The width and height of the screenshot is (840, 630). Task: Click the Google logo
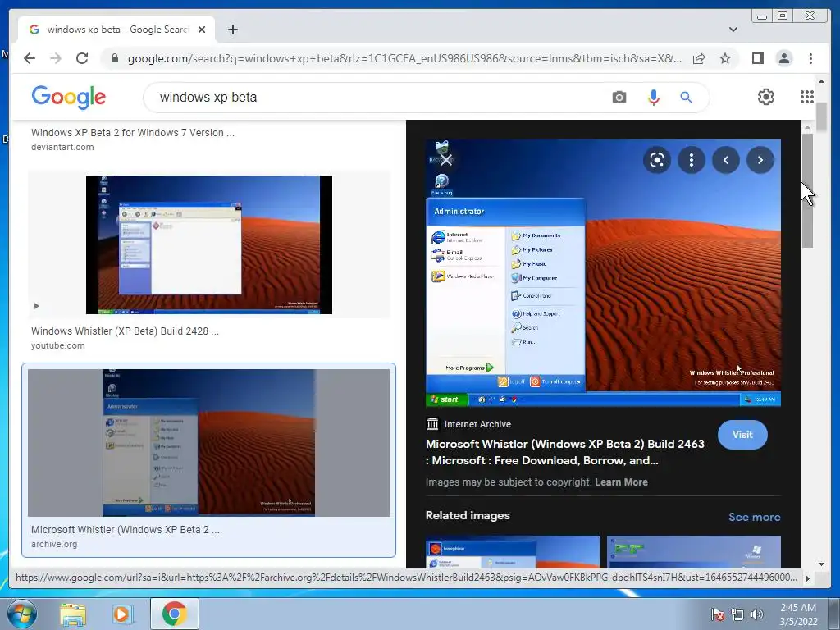69,97
